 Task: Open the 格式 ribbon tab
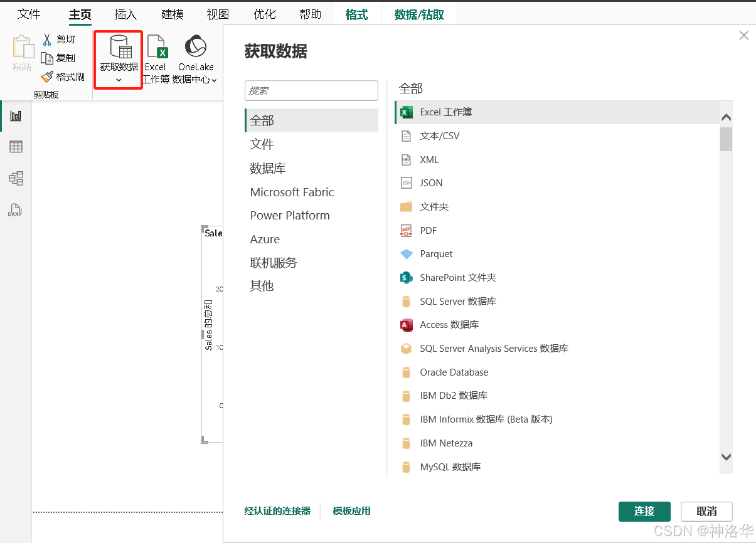tap(356, 14)
